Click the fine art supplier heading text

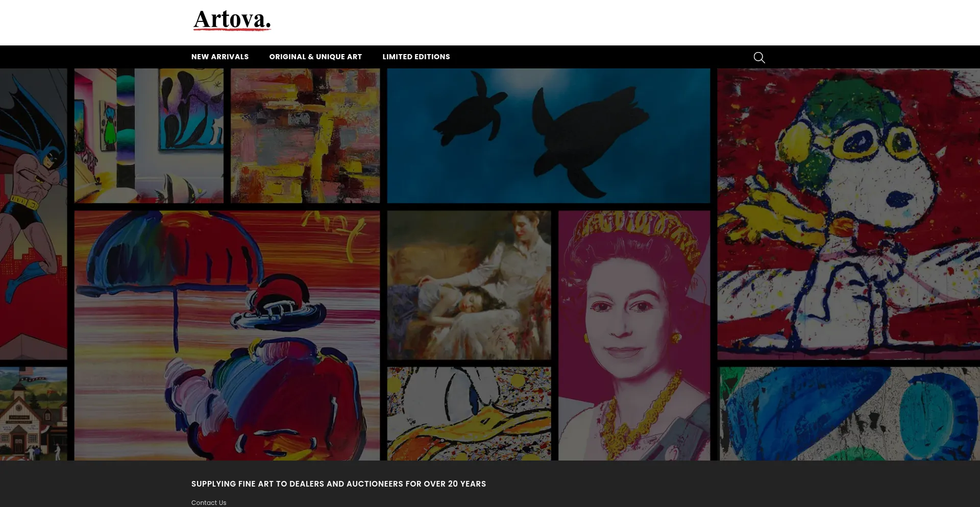(338, 484)
